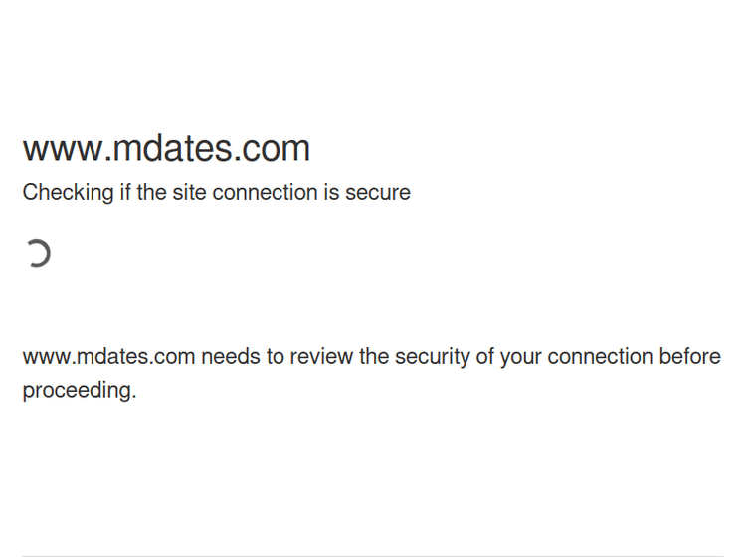Click the word 'of' in the paragraph
Image resolution: width=746 pixels, height=560 pixels.
(x=484, y=356)
